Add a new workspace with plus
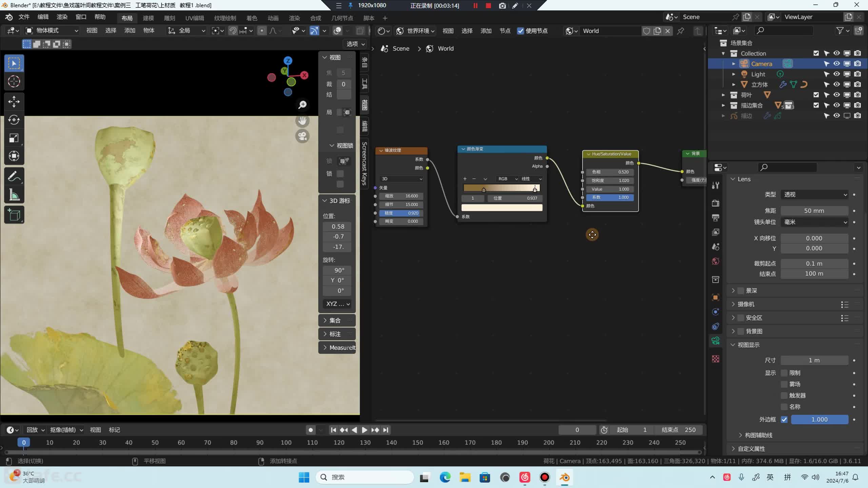Viewport: 868px width, 488px height. [x=385, y=18]
